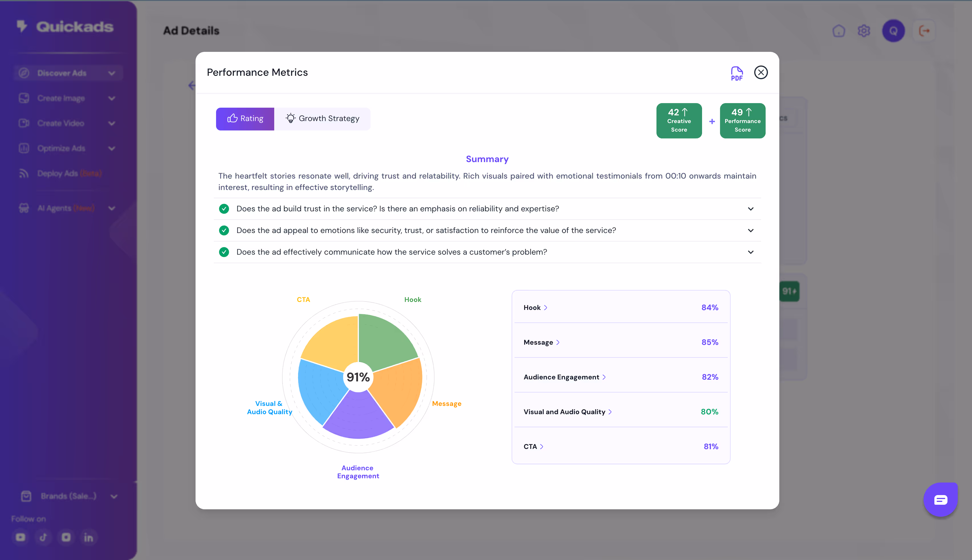
Task: Click the AI Agents icon
Action: 24,208
